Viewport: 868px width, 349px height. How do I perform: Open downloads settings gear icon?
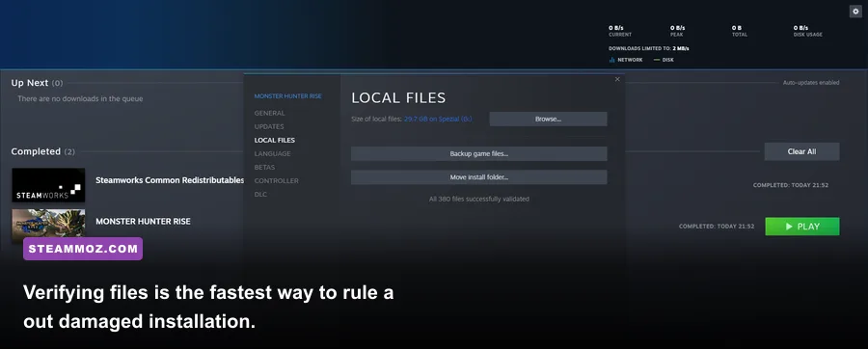click(855, 12)
